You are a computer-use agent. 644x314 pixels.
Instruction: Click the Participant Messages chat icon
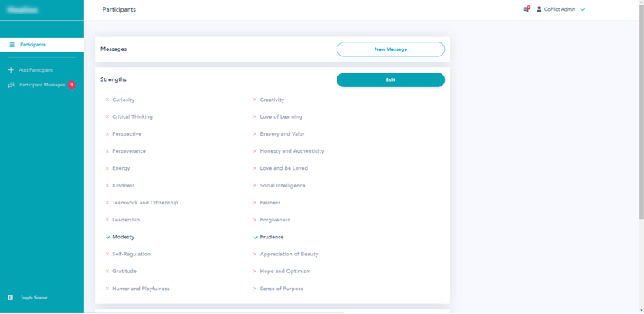tap(11, 85)
